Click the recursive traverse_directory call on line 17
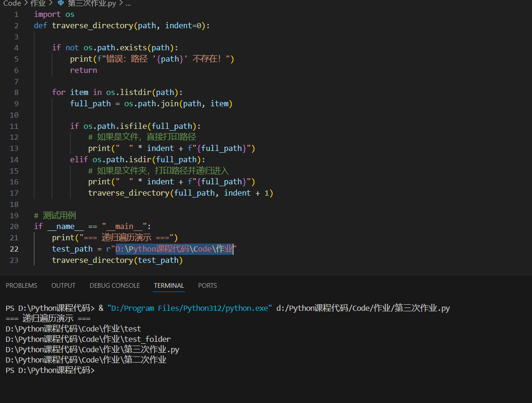532x403 pixels. point(180,193)
